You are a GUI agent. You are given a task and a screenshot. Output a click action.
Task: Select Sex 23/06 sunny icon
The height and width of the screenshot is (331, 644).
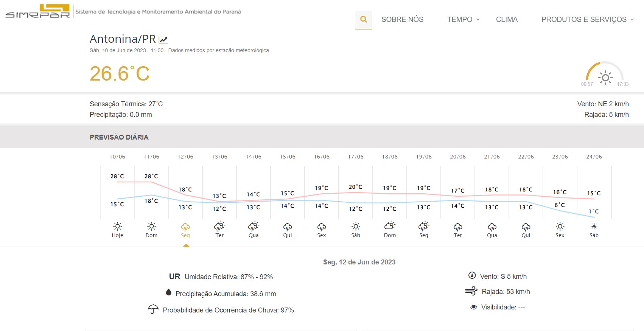[560, 226]
